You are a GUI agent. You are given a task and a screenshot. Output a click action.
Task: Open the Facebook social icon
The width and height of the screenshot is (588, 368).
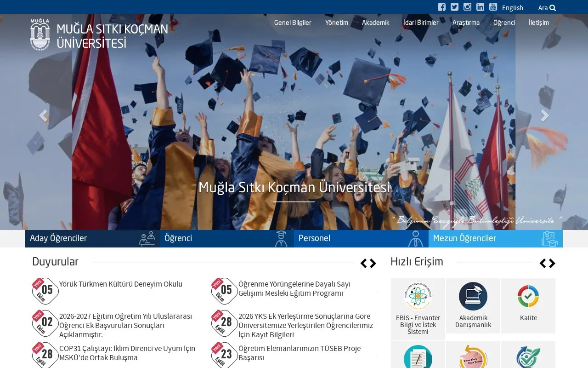(441, 7)
